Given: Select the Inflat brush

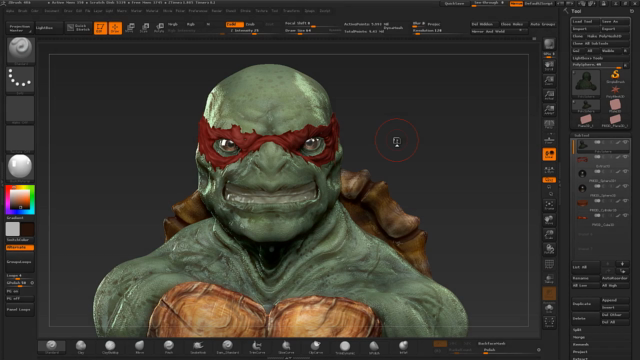Looking at the screenshot, I should [403, 347].
